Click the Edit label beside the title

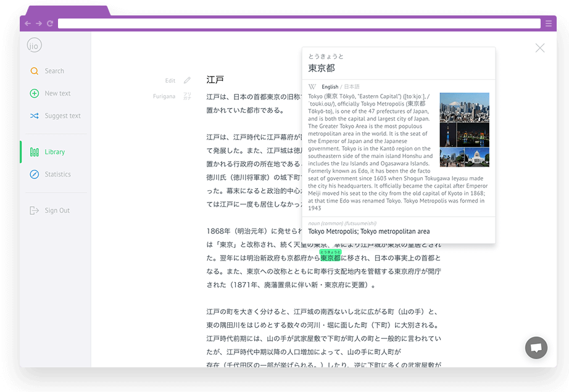pos(170,80)
